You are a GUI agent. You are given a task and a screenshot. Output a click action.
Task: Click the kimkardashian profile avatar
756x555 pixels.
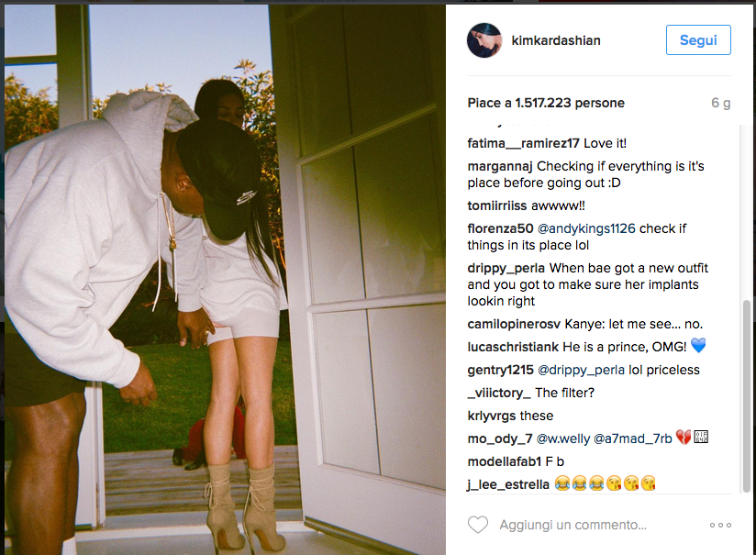484,40
